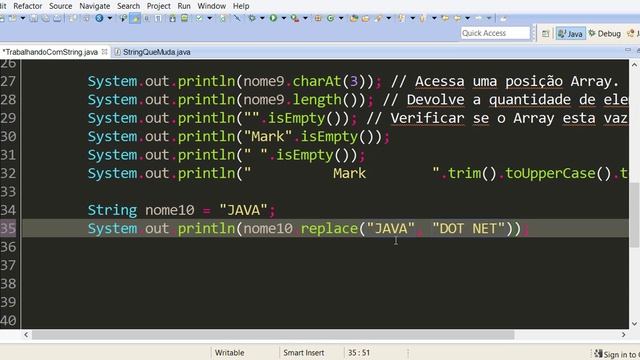The height and width of the screenshot is (360, 640).
Task: Click the Previous Annotation toolbar icon
Action: click(422, 18)
